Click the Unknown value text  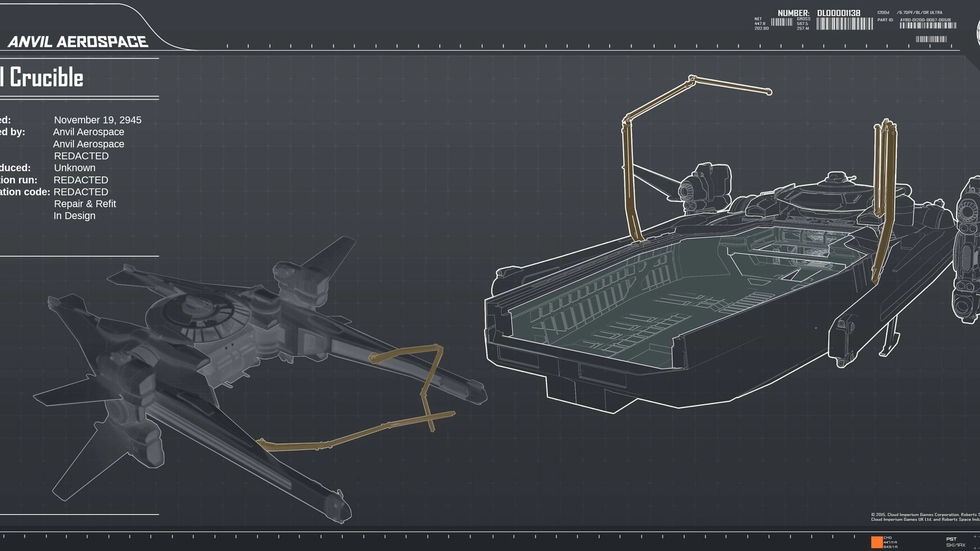(75, 168)
